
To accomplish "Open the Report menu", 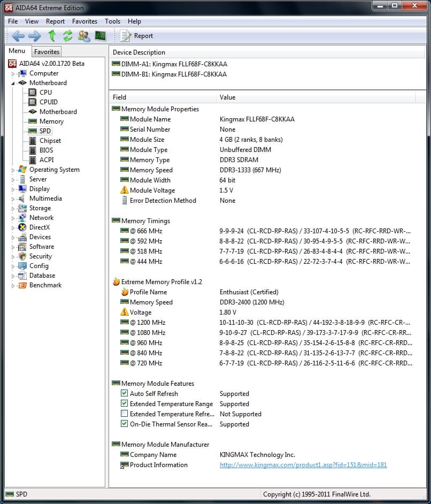I will click(55, 21).
